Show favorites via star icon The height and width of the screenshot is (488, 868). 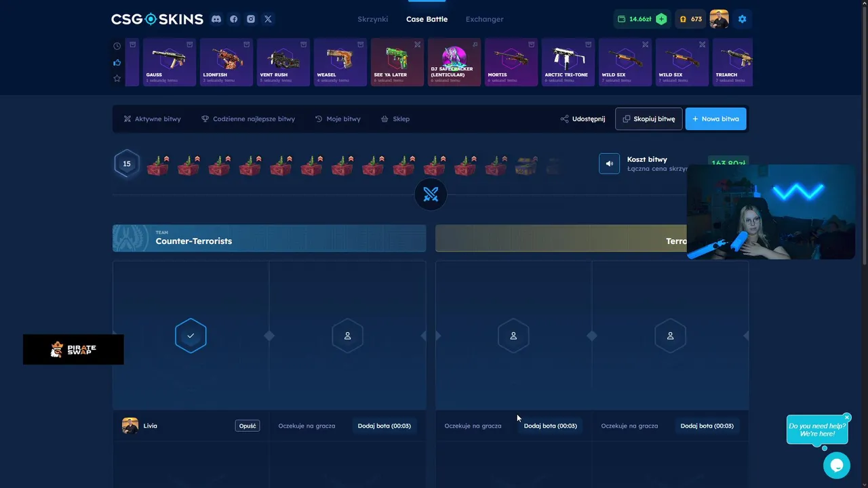[x=117, y=79]
